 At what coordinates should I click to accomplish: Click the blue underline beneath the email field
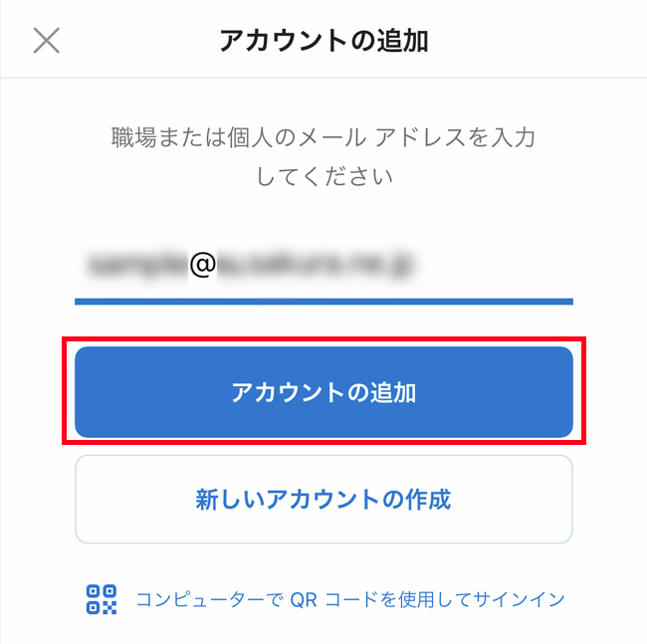click(x=323, y=301)
